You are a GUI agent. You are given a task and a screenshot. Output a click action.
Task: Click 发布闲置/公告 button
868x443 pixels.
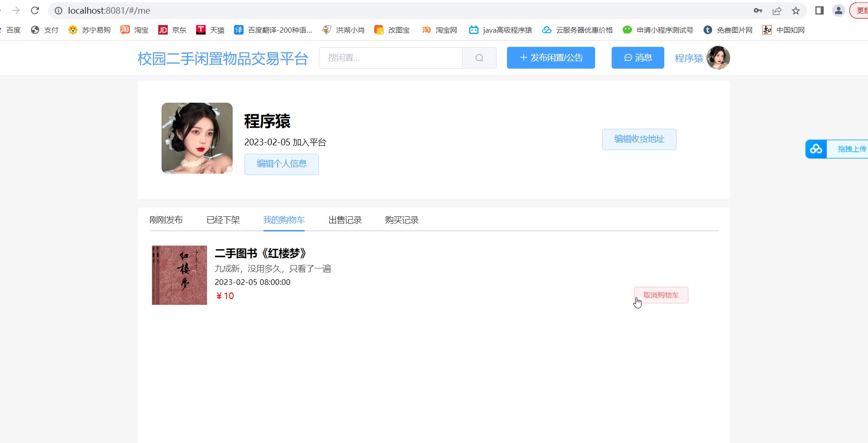click(x=551, y=58)
